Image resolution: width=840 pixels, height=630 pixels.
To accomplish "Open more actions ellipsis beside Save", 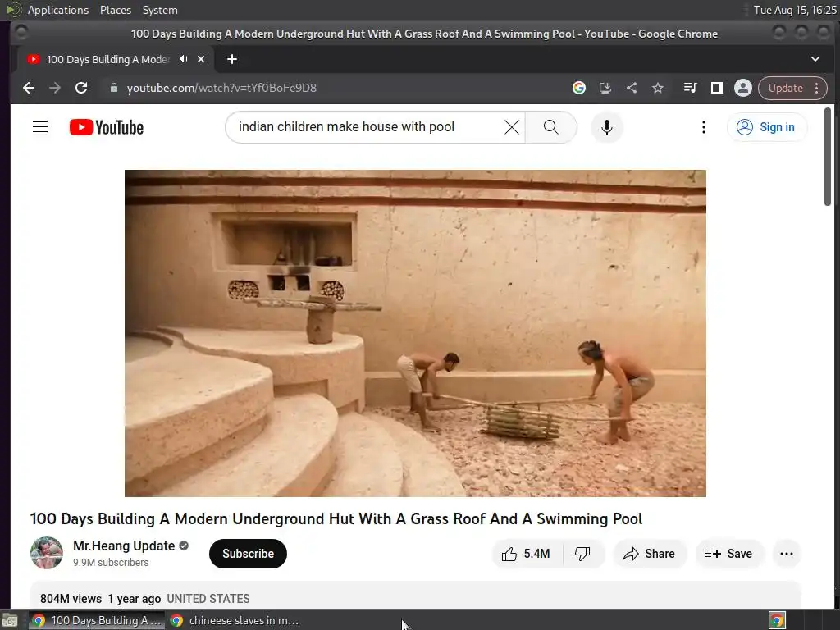I will (x=787, y=554).
